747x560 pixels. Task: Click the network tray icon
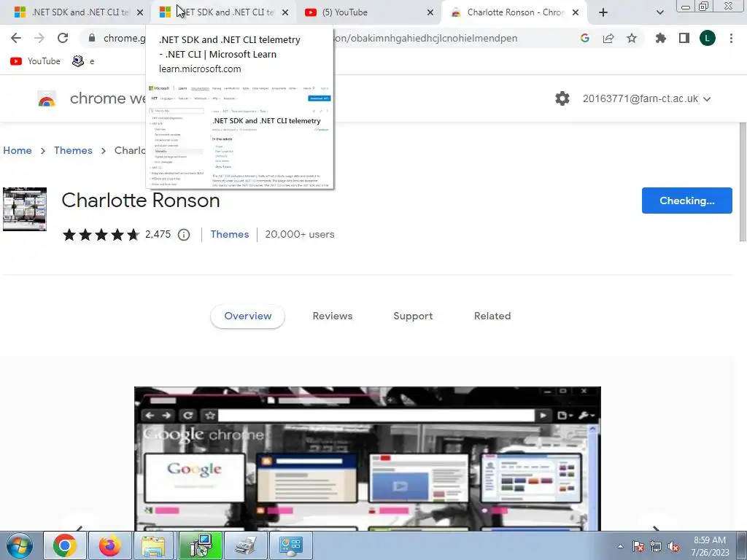click(x=656, y=546)
